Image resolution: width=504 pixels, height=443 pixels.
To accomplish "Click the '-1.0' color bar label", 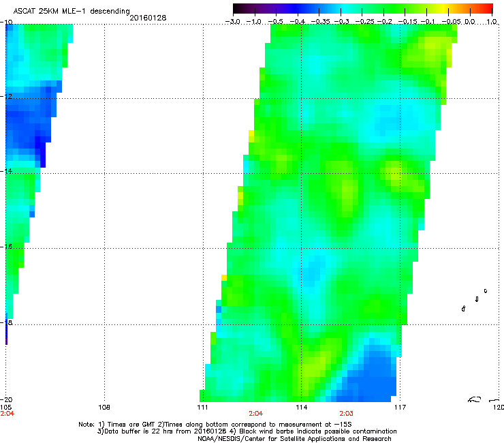I will (x=254, y=22).
